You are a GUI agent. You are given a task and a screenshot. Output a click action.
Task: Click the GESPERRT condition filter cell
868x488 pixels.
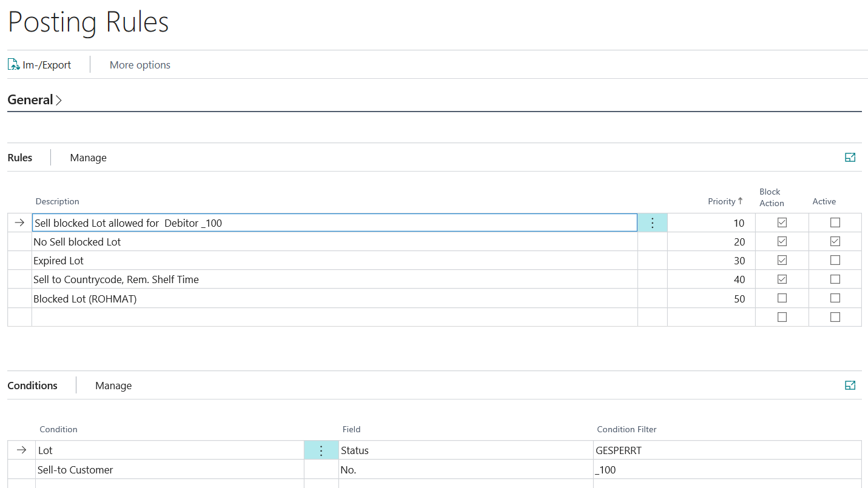pos(727,450)
